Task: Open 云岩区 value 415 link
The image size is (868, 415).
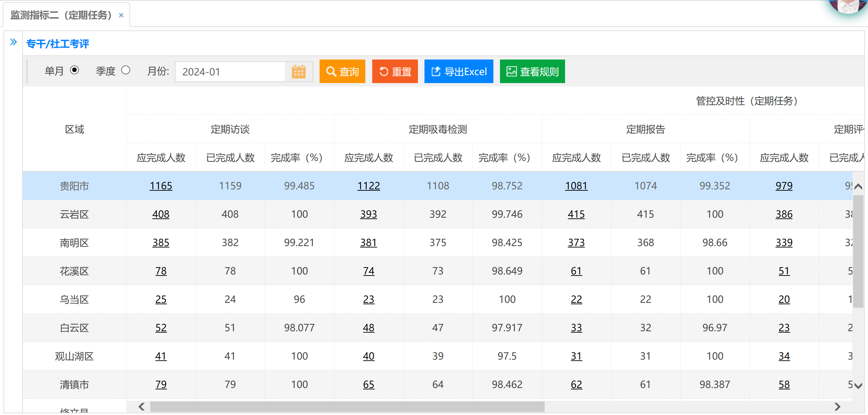Action: (x=576, y=214)
